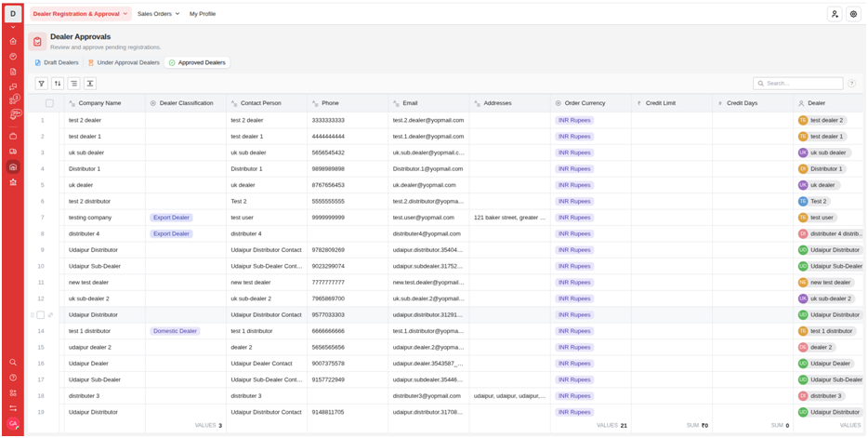This screenshot has height=438, width=868.
Task: Expand the Udaipur Distributor row 13 record icon
Action: pos(50,315)
